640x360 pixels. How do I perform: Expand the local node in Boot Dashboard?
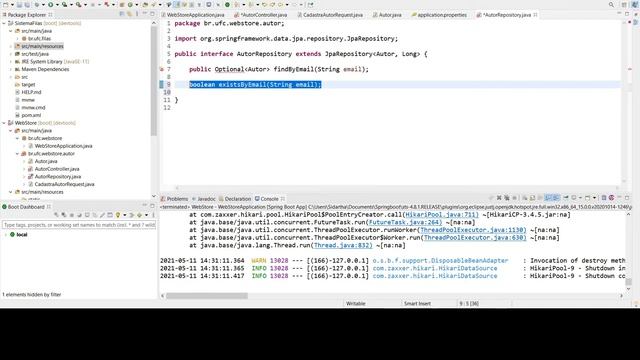click(5, 235)
